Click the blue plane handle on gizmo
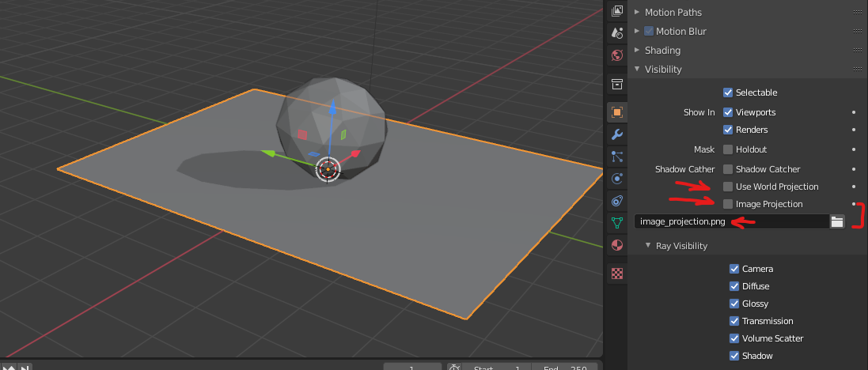 (x=313, y=154)
